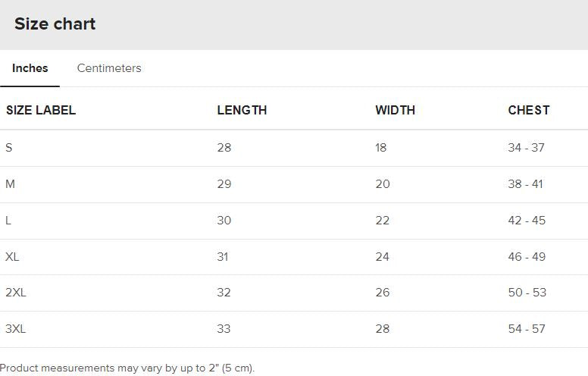The height and width of the screenshot is (376, 588).
Task: Switch to the Inches tab
Action: (30, 68)
